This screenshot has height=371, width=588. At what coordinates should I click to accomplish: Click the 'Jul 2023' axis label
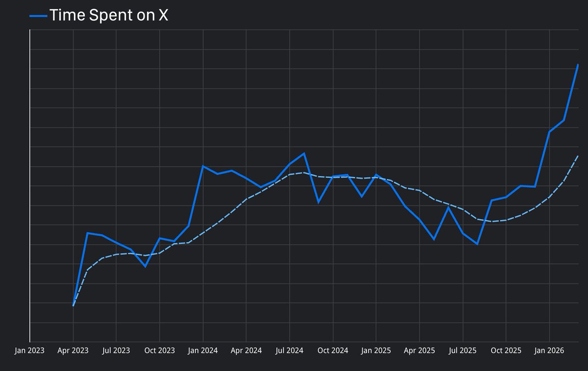(116, 350)
